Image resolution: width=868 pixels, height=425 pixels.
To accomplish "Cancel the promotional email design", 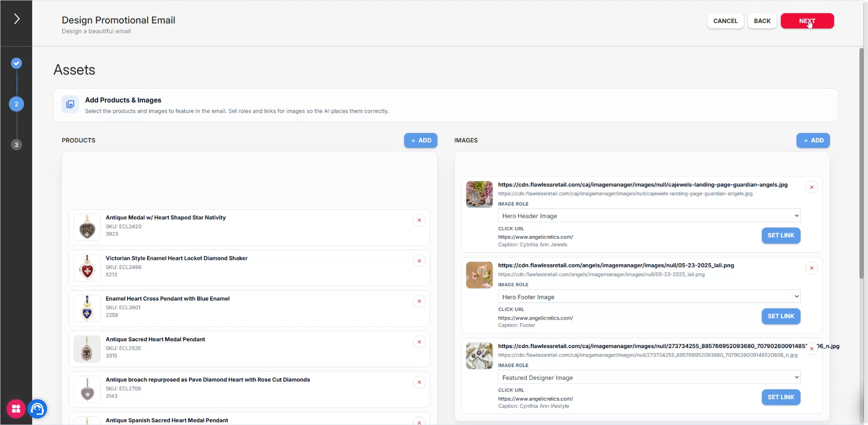I will point(725,21).
